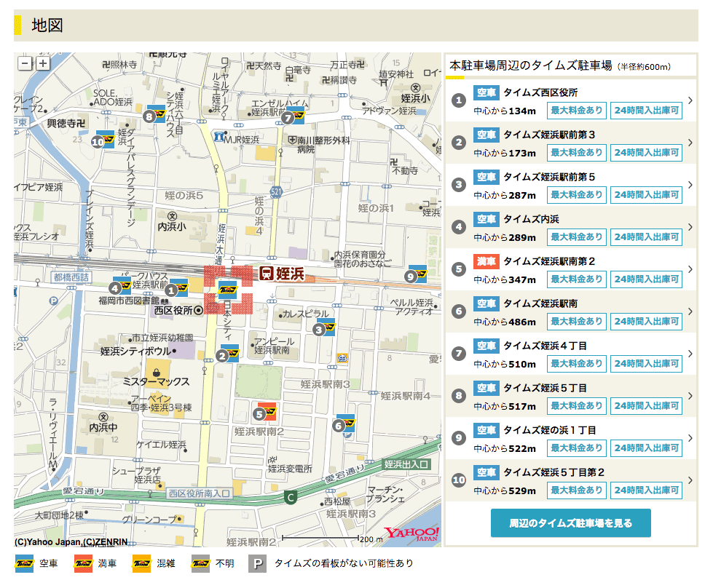The width and height of the screenshot is (713, 588).
Task: Open タイムズ西区役所 row via chevron
Action: tap(690, 100)
